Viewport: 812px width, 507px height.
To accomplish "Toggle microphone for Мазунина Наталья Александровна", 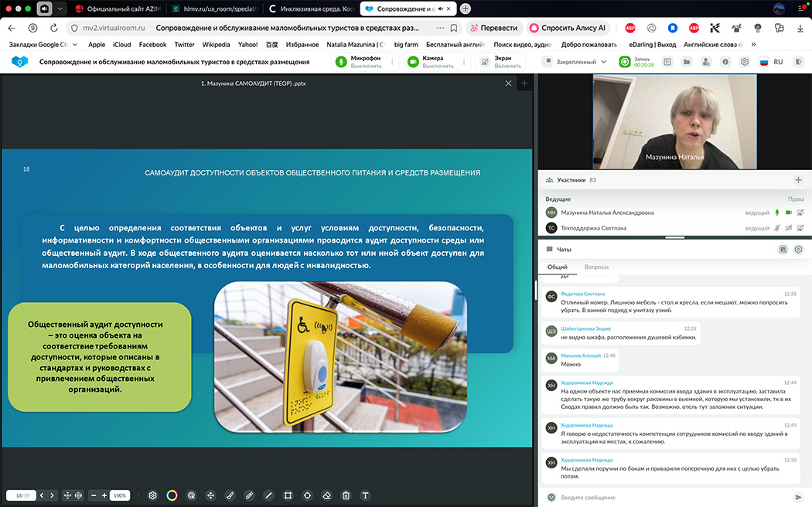I will (x=776, y=213).
